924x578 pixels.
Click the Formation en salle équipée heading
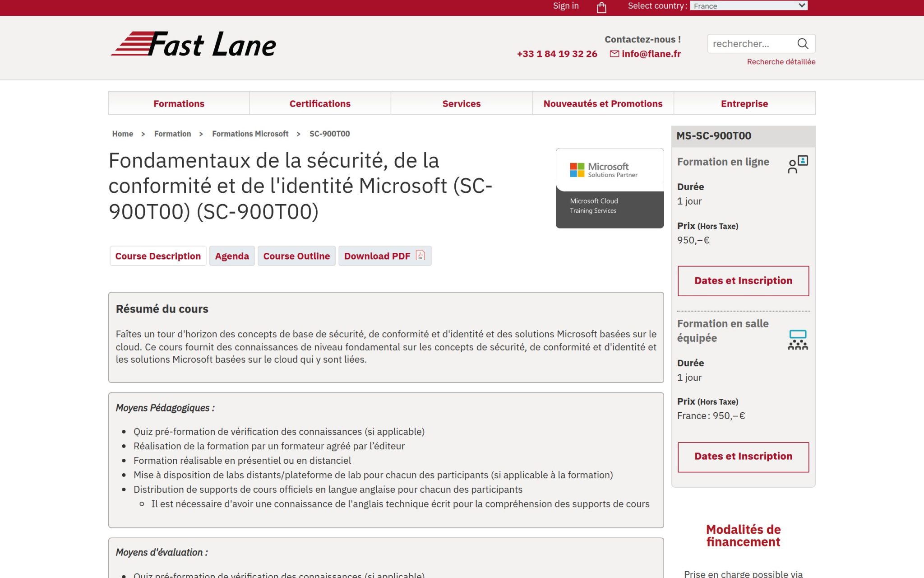[723, 331]
